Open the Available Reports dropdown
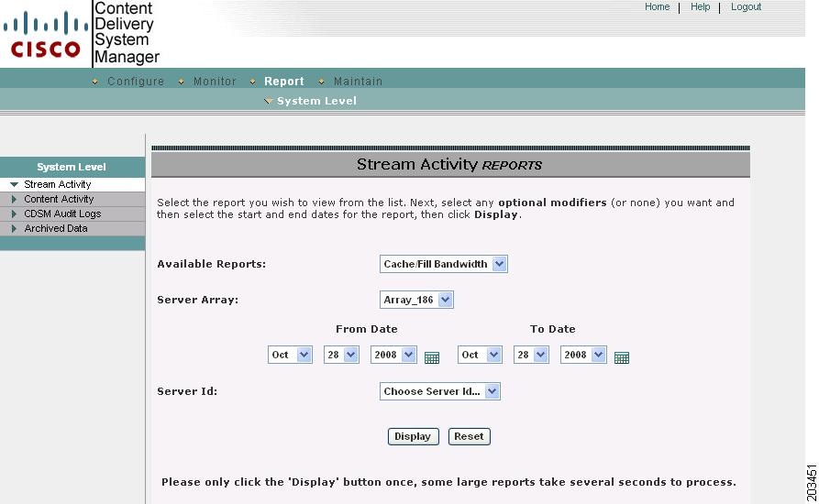Viewport: 819px width, 504px height. [x=444, y=264]
